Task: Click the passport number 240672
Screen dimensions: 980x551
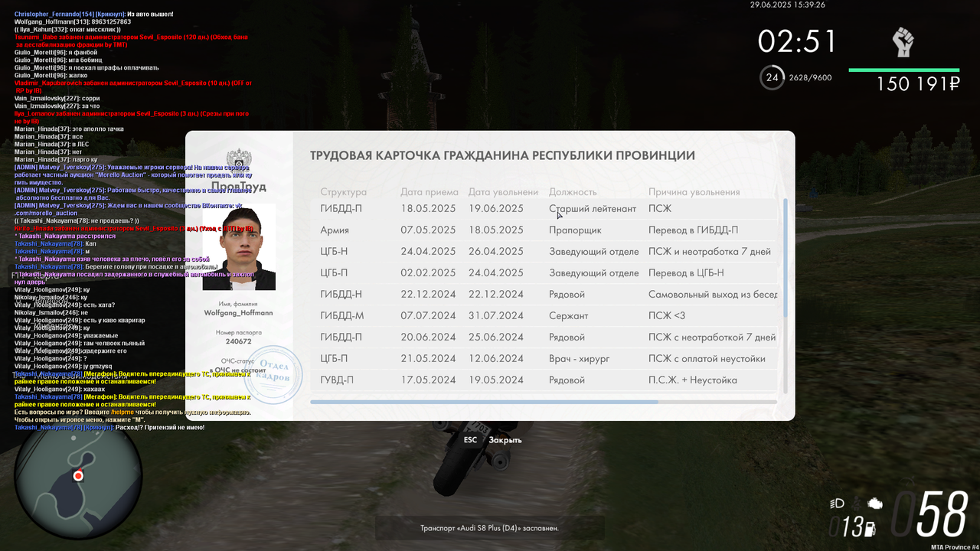Action: point(239,342)
